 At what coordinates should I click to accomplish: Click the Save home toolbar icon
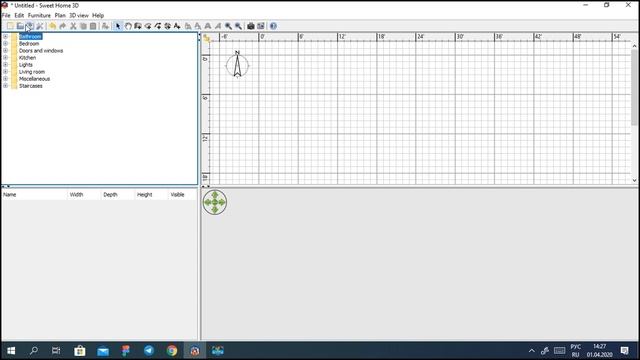30,26
